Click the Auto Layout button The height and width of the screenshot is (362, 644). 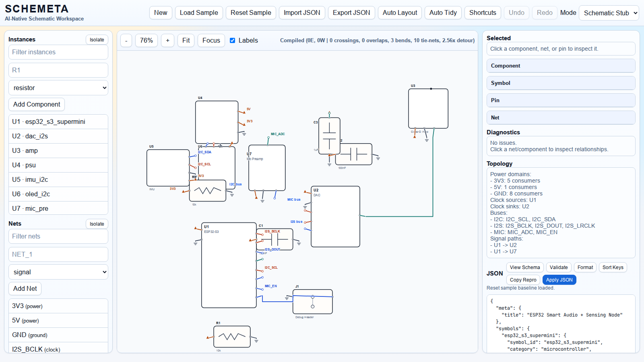click(400, 13)
